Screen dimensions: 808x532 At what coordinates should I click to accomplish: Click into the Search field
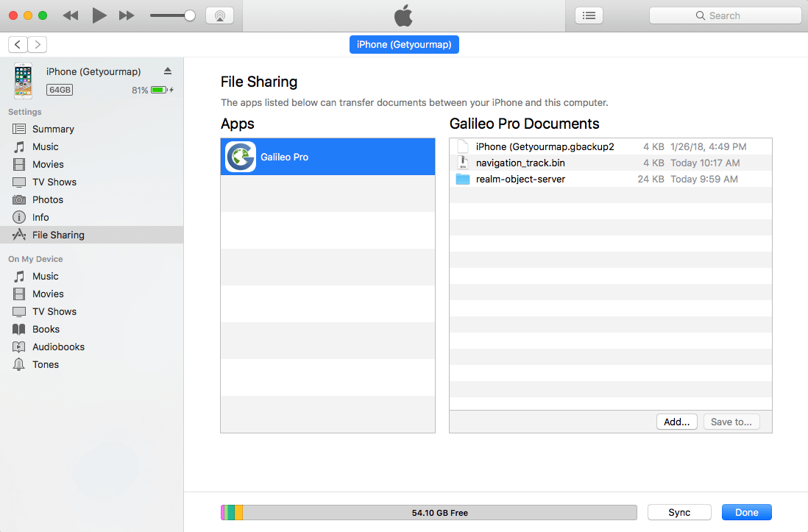pos(725,15)
